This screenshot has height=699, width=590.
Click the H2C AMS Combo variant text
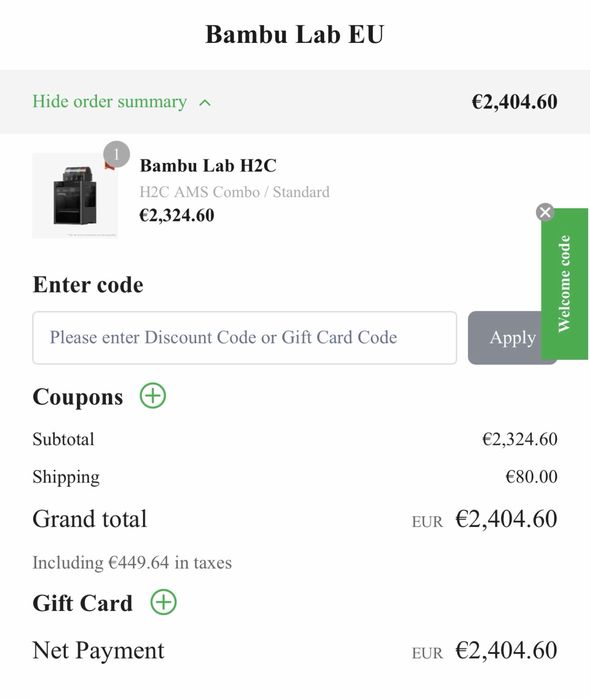coord(235,192)
